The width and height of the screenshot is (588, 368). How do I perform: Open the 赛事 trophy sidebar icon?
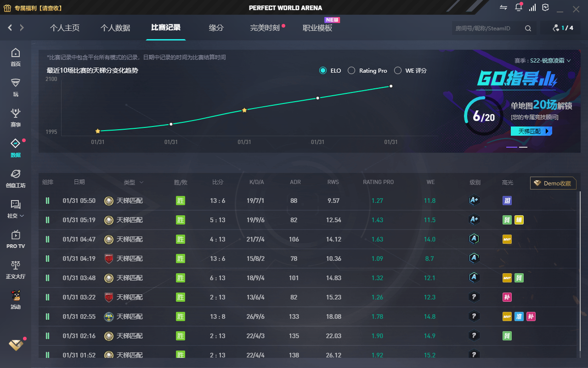click(x=16, y=118)
